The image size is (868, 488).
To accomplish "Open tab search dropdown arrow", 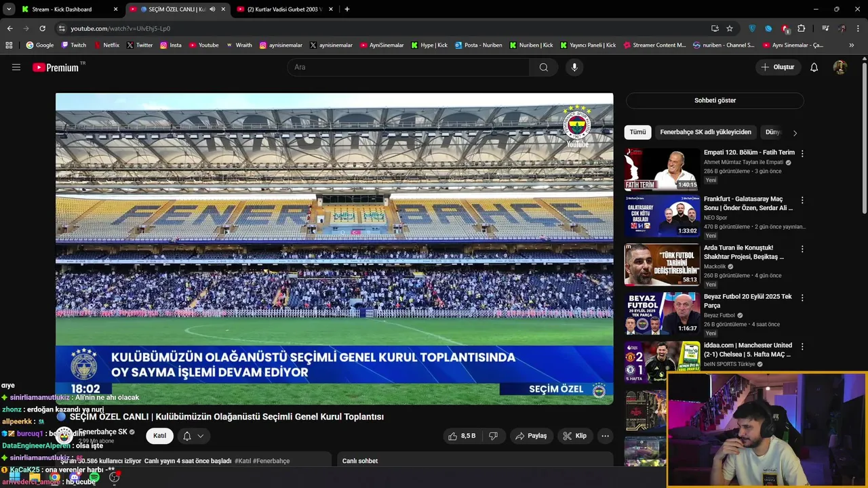I will (9, 9).
